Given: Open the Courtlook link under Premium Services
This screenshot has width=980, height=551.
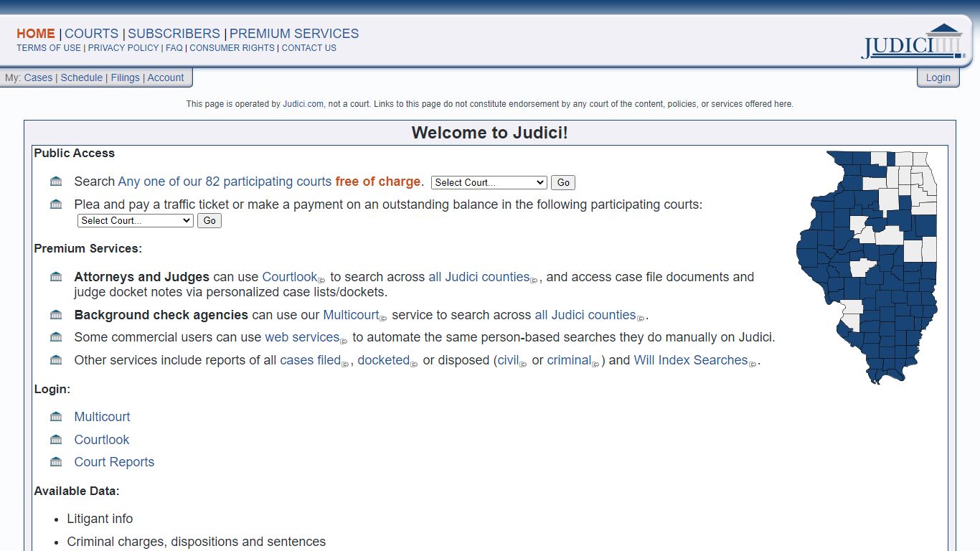Looking at the screenshot, I should tap(290, 277).
